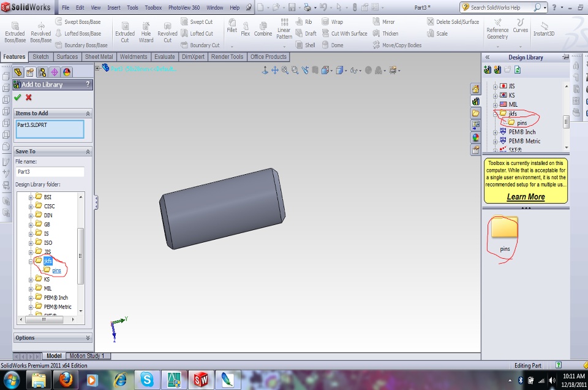Select the pins folder in Save To tree
Image resolution: width=588 pixels, height=390 pixels.
tap(56, 270)
